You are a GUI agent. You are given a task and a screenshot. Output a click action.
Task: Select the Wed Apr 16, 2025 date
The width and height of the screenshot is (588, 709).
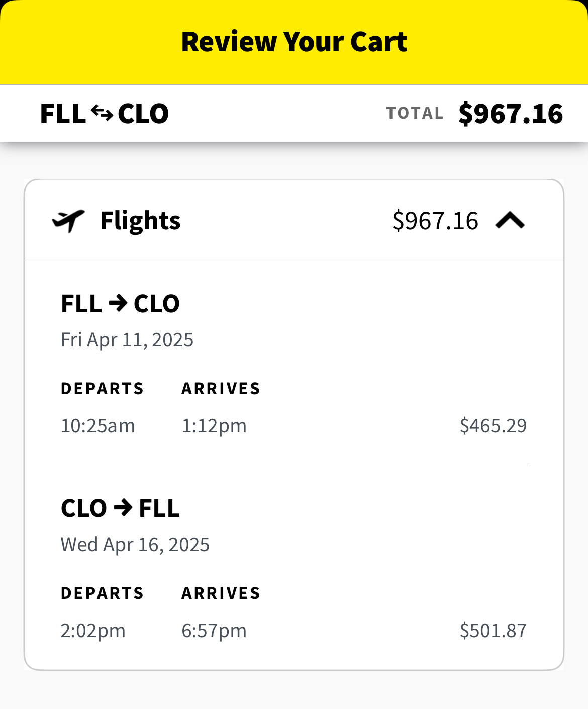135,545
